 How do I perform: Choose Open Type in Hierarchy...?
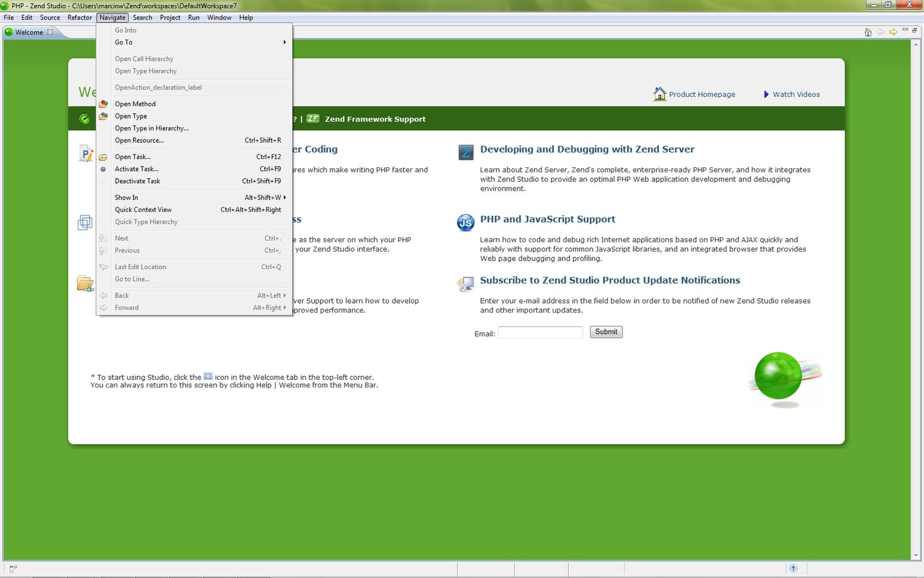point(194,128)
